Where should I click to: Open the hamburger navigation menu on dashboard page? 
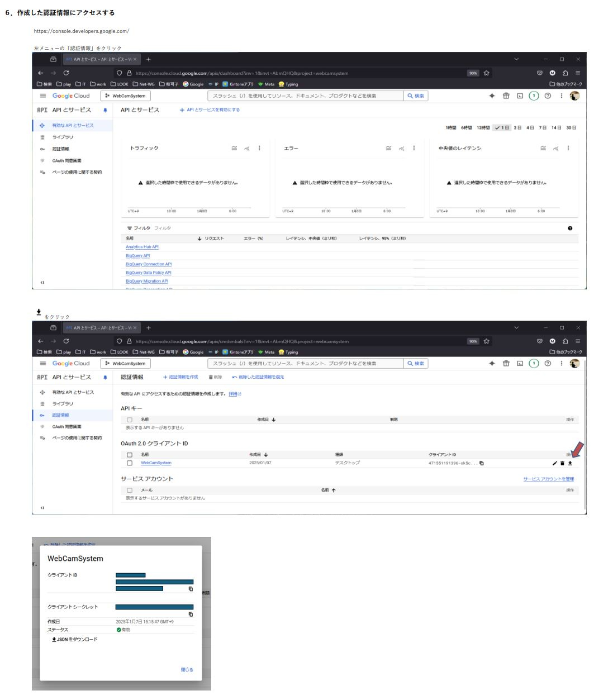coord(43,96)
